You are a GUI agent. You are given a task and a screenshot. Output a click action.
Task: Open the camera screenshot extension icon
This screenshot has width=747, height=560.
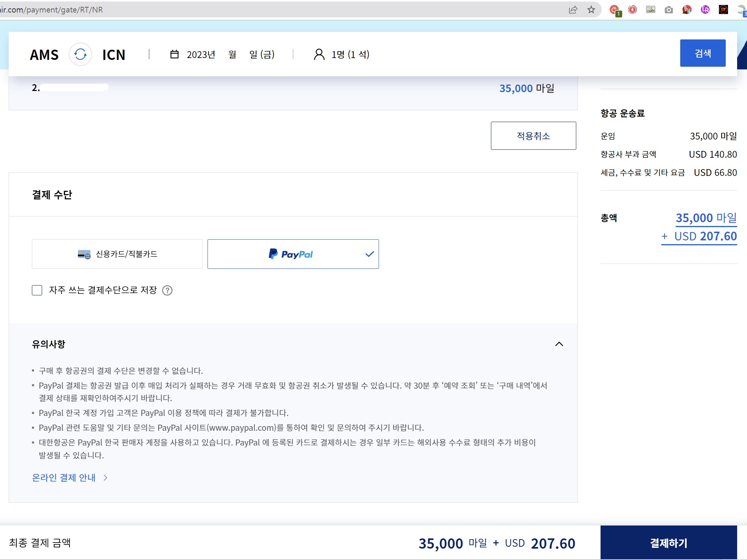click(x=668, y=10)
